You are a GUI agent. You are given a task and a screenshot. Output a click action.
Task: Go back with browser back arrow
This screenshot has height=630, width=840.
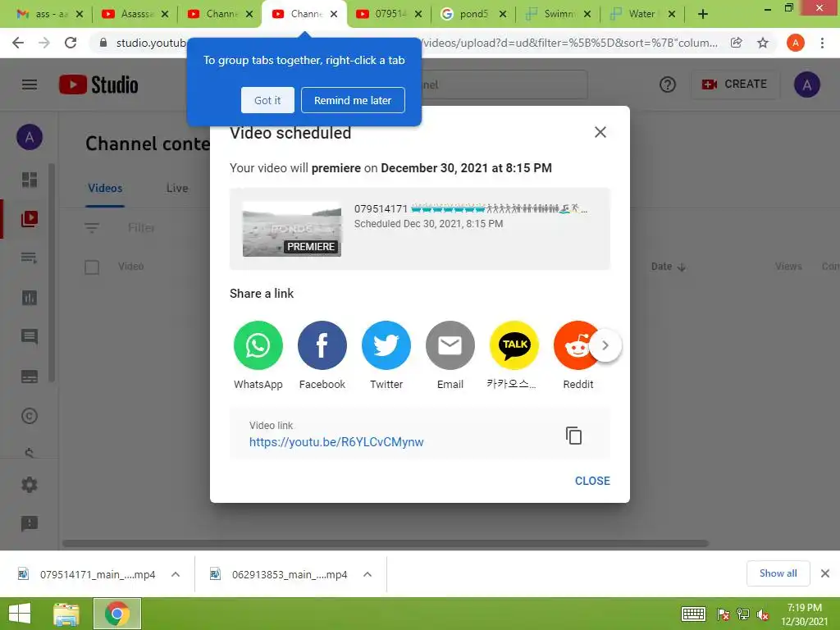click(18, 43)
